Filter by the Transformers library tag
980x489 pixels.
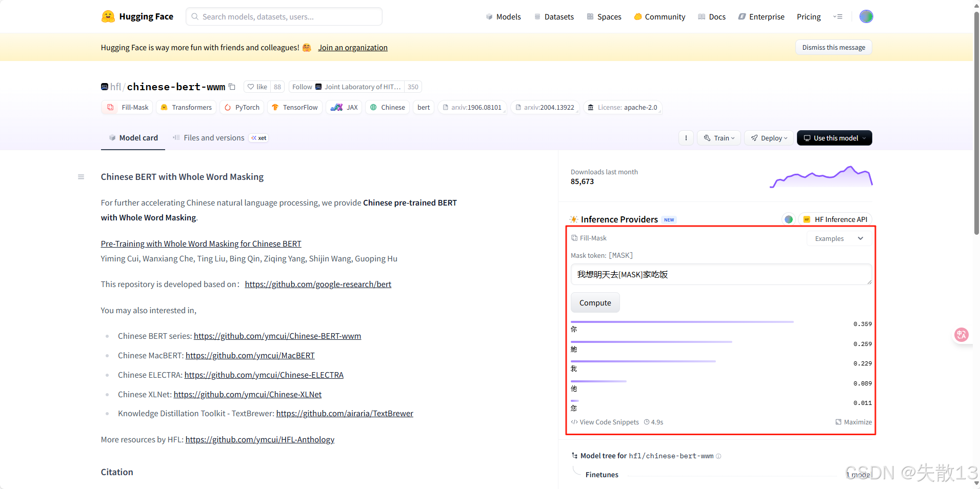pos(186,107)
